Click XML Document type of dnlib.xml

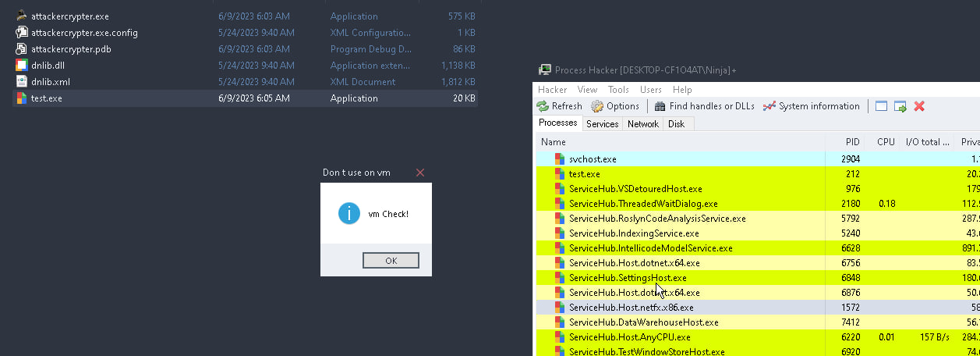363,82
